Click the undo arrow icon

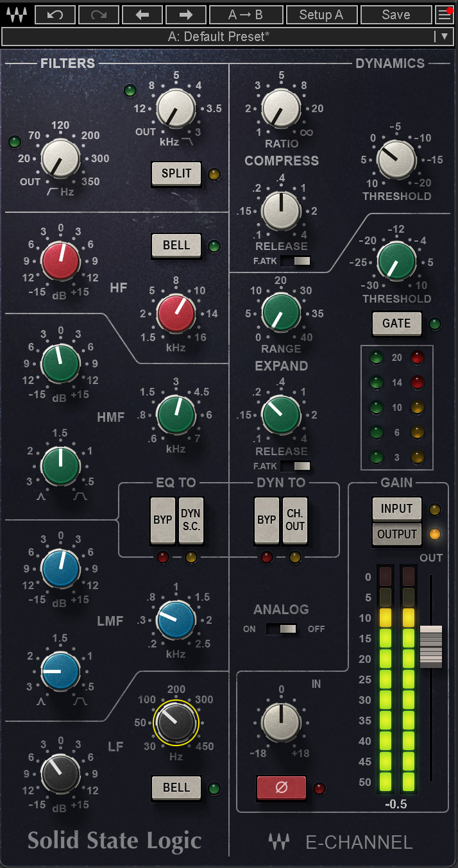tap(55, 14)
